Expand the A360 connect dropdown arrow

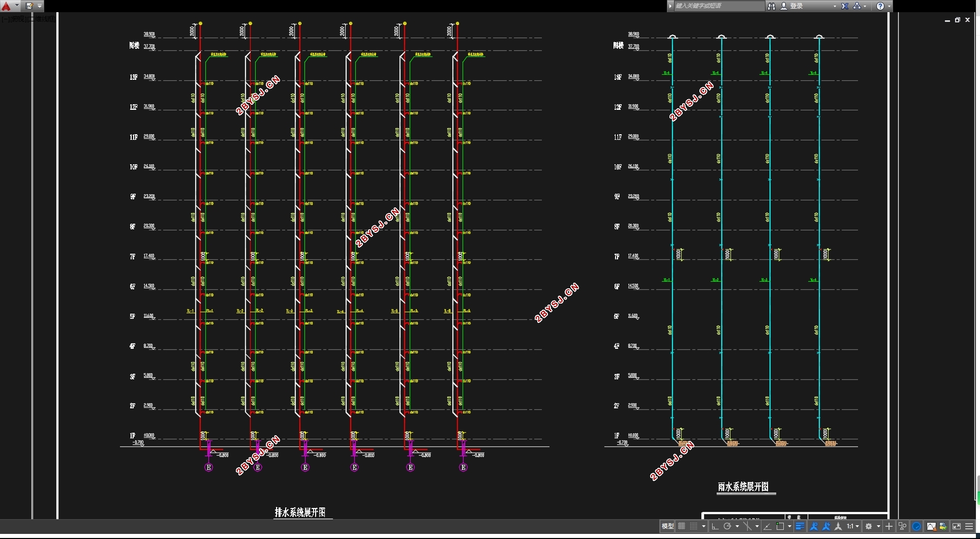[865, 6]
